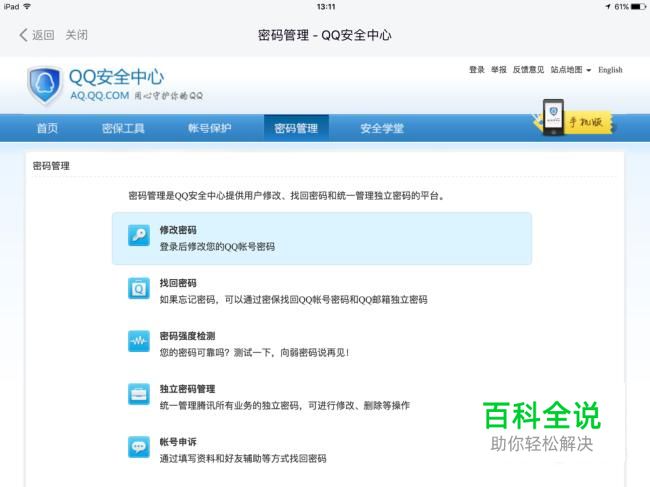Tap the 13:11 clock in status bar
Viewport: 650px width, 487px height.
(x=326, y=7)
